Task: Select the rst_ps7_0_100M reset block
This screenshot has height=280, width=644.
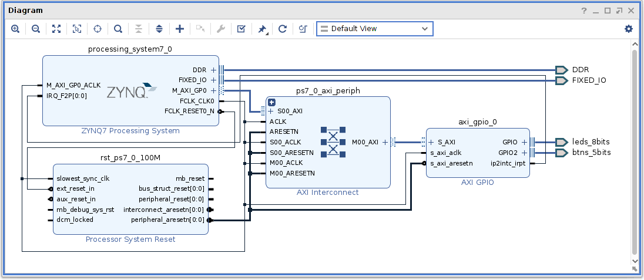Action: point(130,200)
